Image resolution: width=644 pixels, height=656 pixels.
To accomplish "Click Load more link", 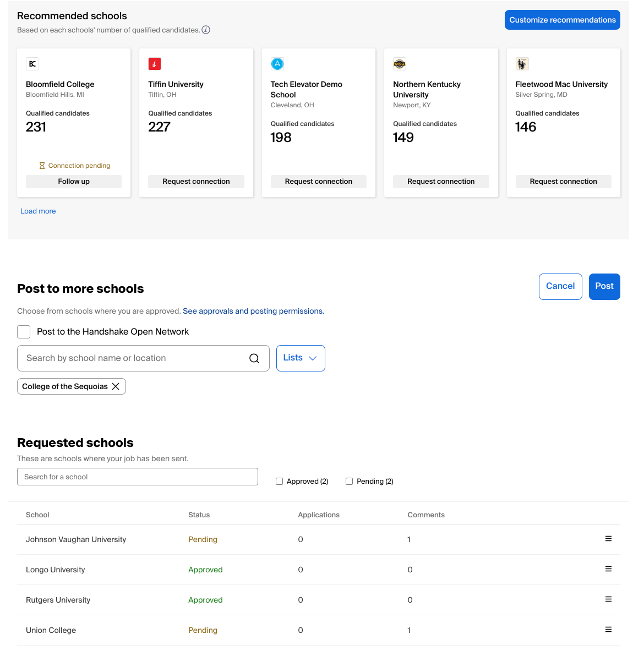I will [x=38, y=211].
